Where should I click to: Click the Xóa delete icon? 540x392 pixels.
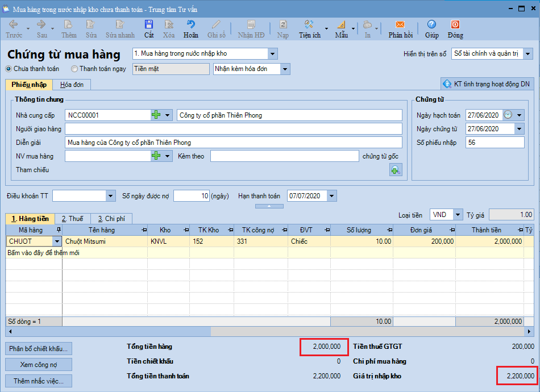click(x=169, y=24)
